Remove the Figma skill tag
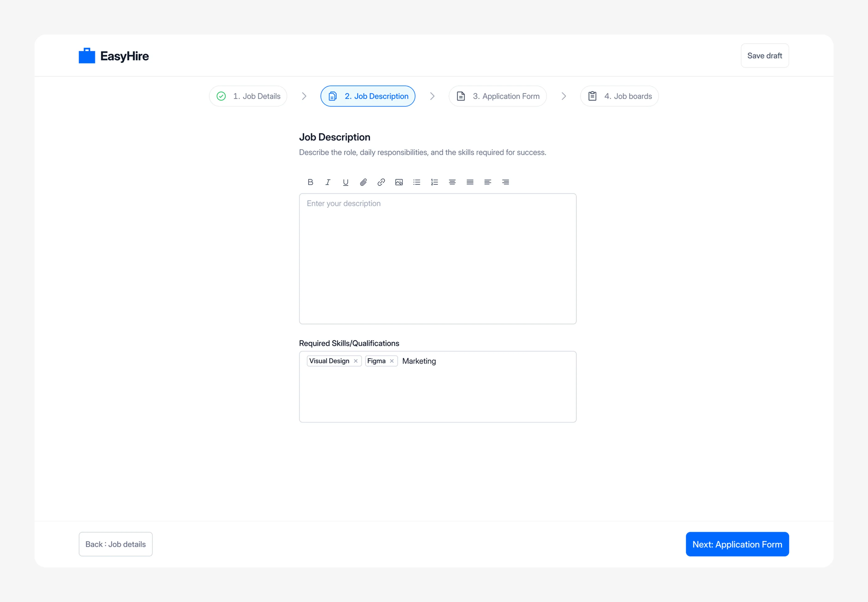The image size is (868, 602). click(x=391, y=361)
